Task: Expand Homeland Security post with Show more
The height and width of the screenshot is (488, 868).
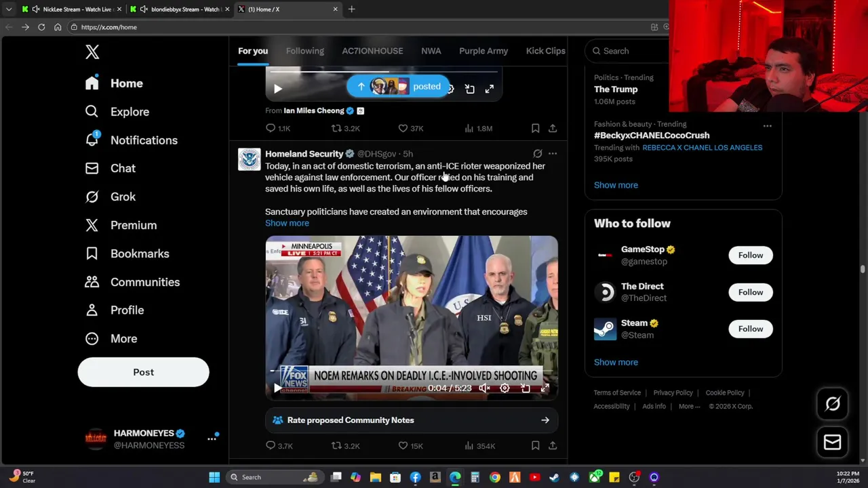Action: [287, 223]
